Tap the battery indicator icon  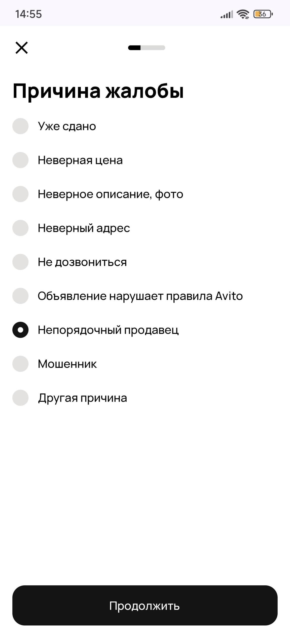pyautogui.click(x=263, y=14)
